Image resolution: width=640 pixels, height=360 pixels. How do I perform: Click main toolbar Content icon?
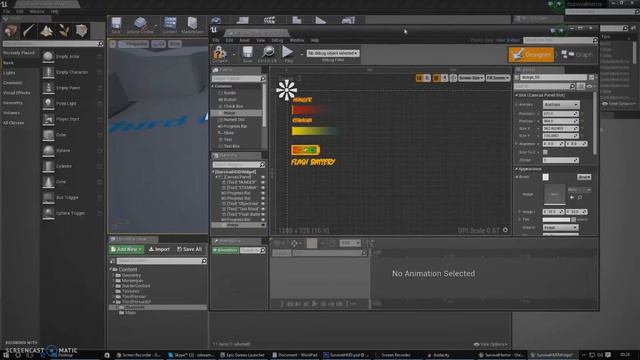click(170, 23)
